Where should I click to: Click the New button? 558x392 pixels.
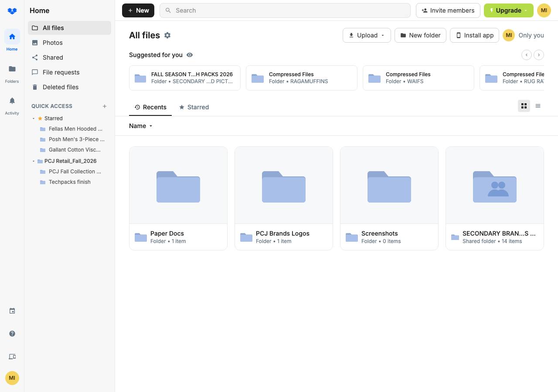point(138,10)
